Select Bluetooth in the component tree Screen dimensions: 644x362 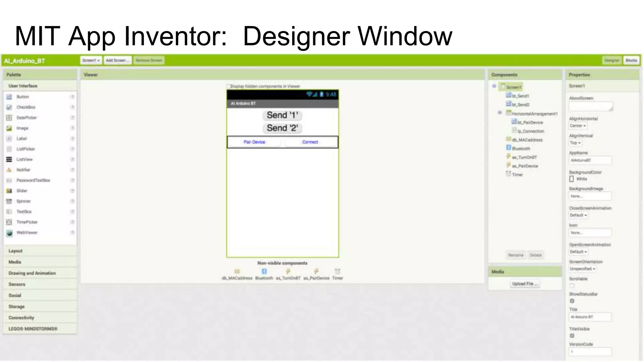coord(521,148)
